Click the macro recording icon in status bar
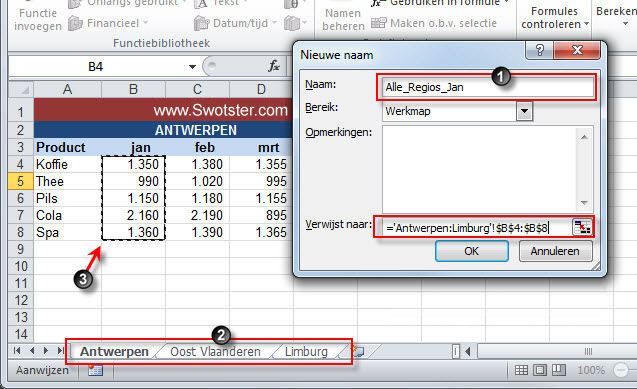Image resolution: width=637 pixels, height=389 pixels. (x=95, y=370)
